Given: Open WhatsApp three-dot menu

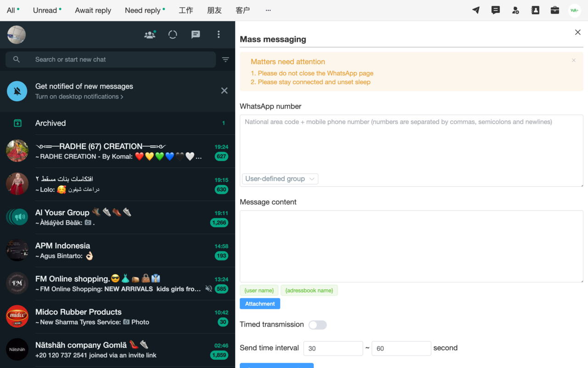Looking at the screenshot, I should [x=219, y=34].
